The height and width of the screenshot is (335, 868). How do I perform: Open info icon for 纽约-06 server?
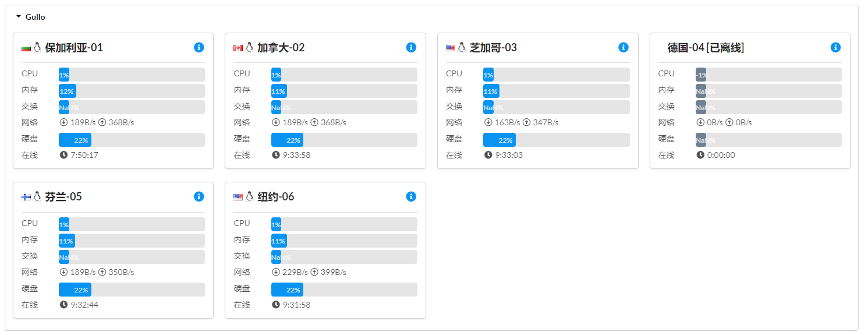pyautogui.click(x=411, y=196)
